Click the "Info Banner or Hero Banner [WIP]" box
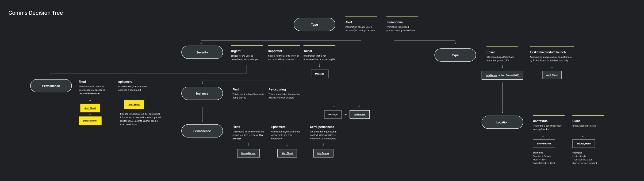644x181 pixels. point(502,75)
